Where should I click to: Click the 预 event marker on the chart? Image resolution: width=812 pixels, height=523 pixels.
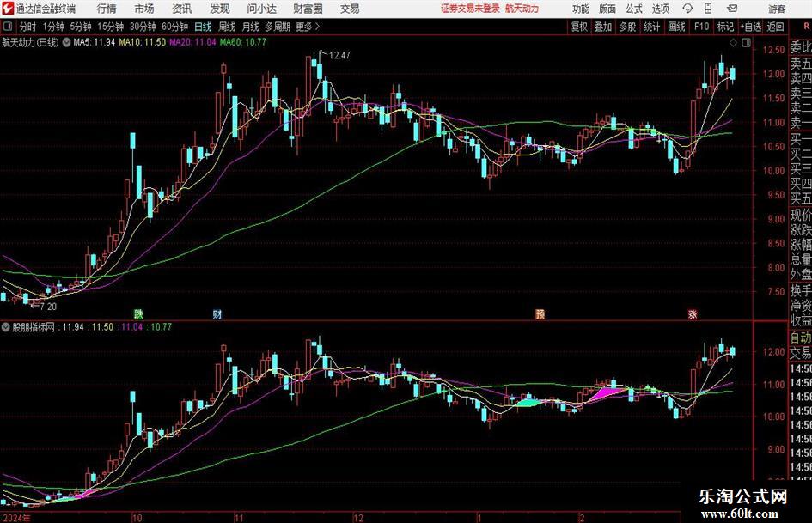tap(540, 313)
